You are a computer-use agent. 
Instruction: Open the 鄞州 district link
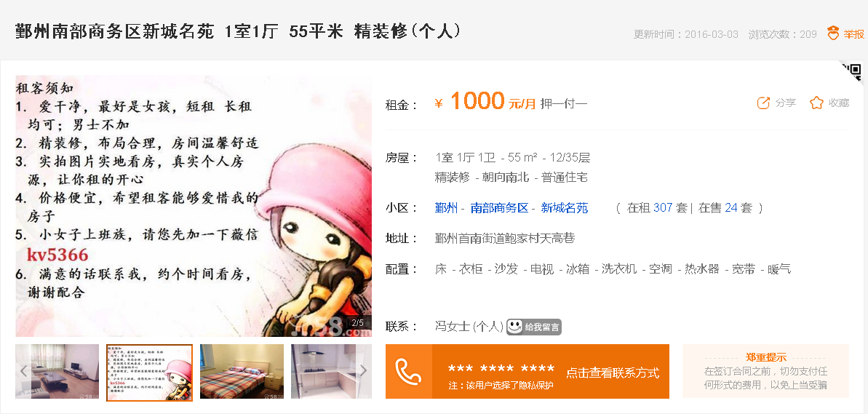tap(446, 208)
